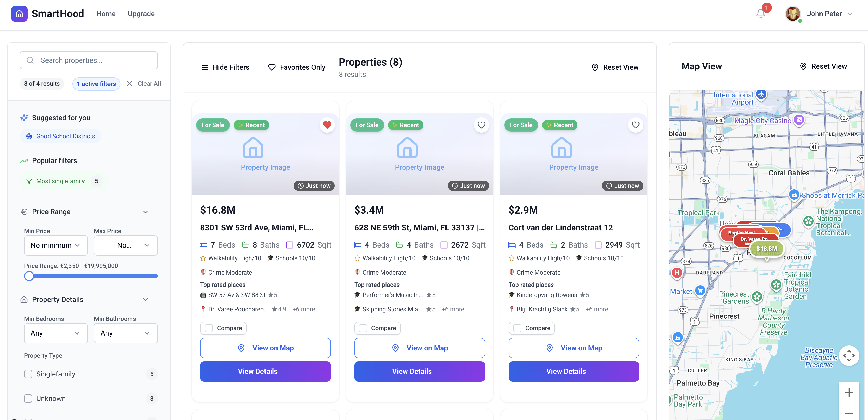This screenshot has height=420, width=868.
Task: Open the Min Price dropdown
Action: point(56,245)
